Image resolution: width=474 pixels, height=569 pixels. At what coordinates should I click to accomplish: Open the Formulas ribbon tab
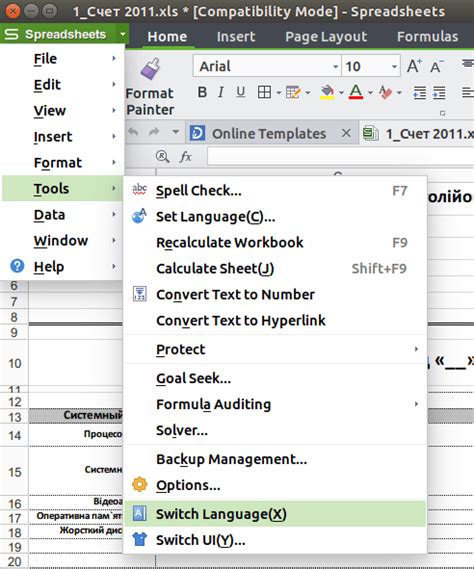pos(428,37)
